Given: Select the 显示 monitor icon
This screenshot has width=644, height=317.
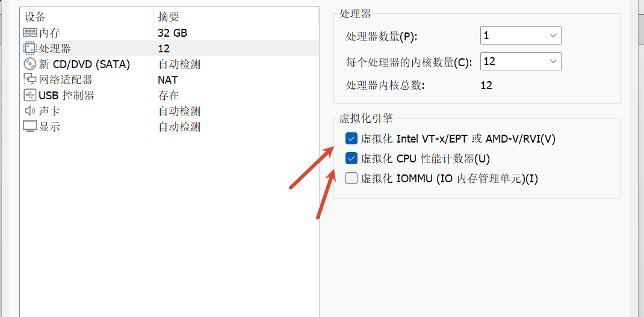Looking at the screenshot, I should point(29,126).
